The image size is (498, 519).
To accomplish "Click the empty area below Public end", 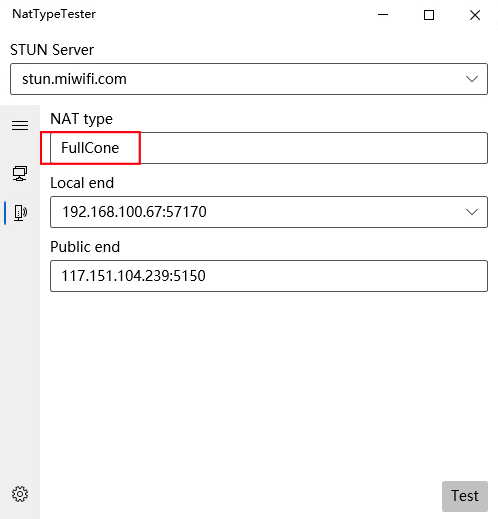I will pyautogui.click(x=269, y=383).
